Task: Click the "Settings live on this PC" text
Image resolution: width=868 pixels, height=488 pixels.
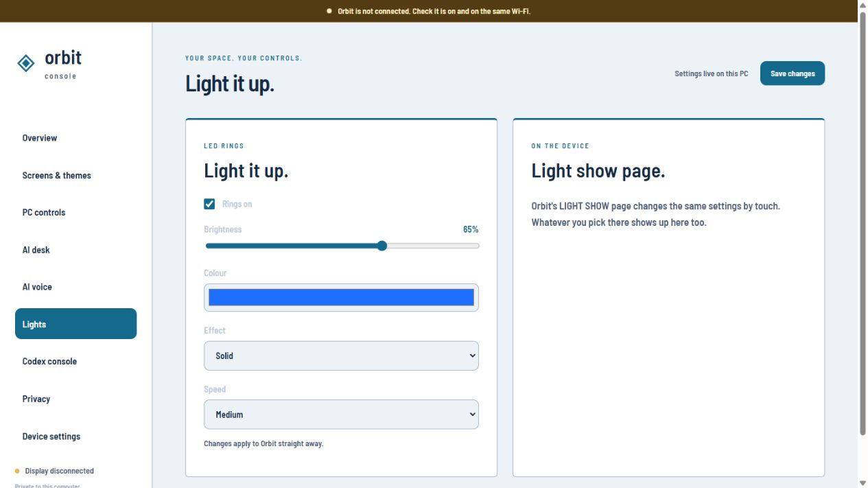Action: pyautogui.click(x=712, y=73)
